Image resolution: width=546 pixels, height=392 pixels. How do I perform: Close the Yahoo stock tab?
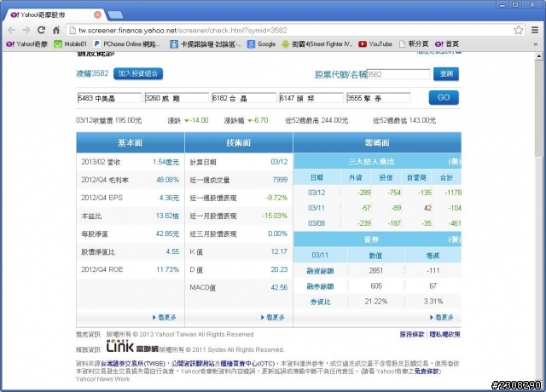pos(97,14)
